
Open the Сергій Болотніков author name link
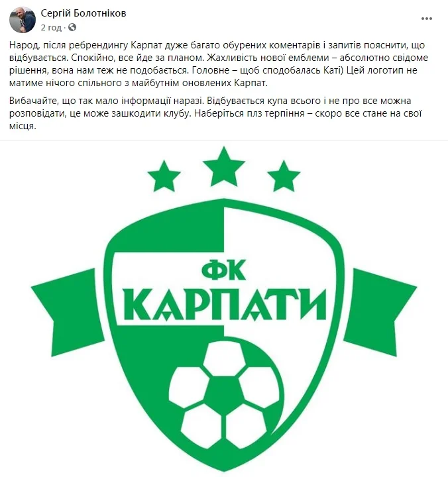[84, 13]
